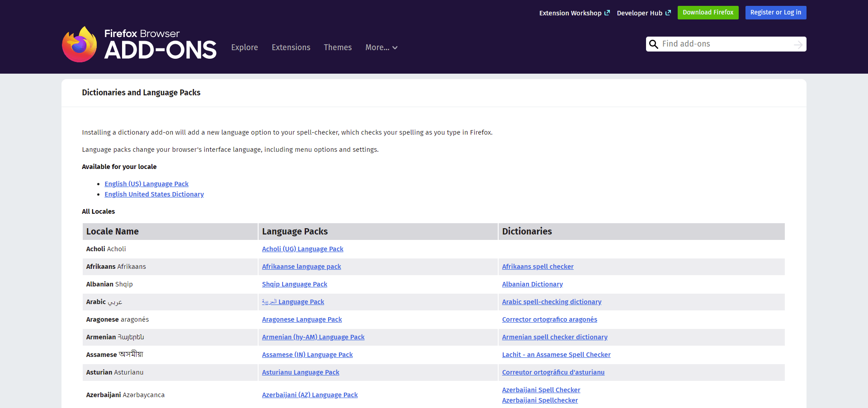Click the Download Firefox button
Image resolution: width=868 pixels, height=408 pixels.
[708, 13]
